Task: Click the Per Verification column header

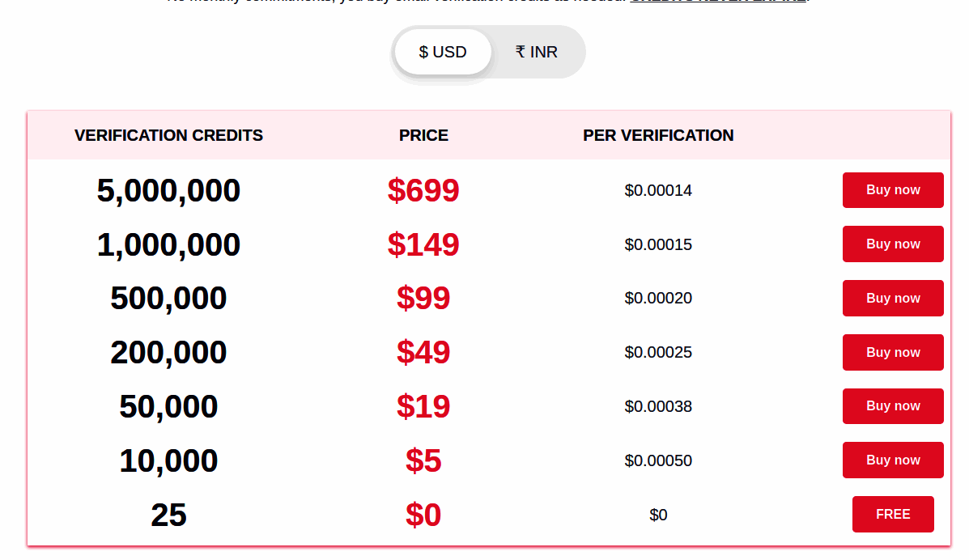Action: click(x=658, y=135)
